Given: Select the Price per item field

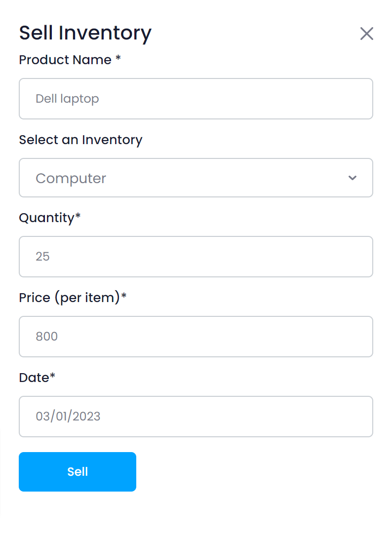Looking at the screenshot, I should pos(196,337).
